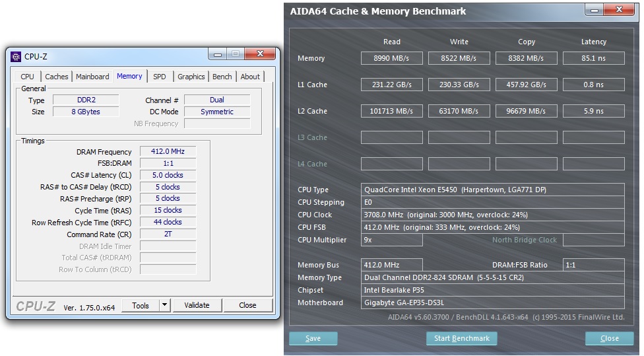
Task: Click the CPU Clock 3708.0 MHz field
Action: tap(493, 215)
